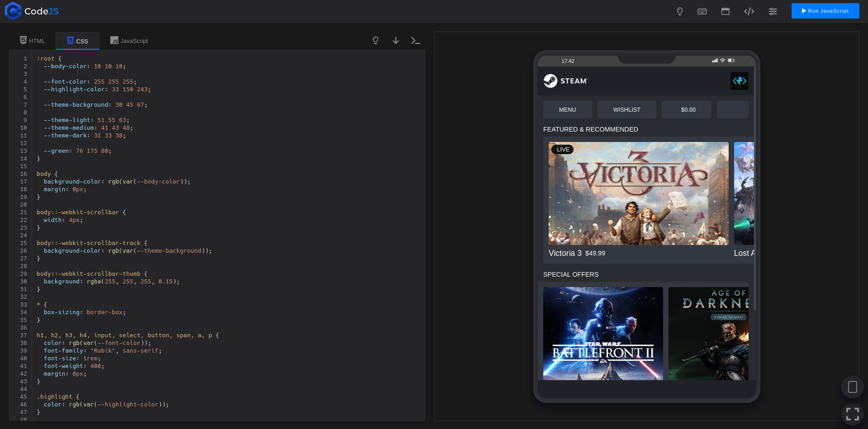Click the 'body::-webkit-scrollbar {' line

point(81,212)
